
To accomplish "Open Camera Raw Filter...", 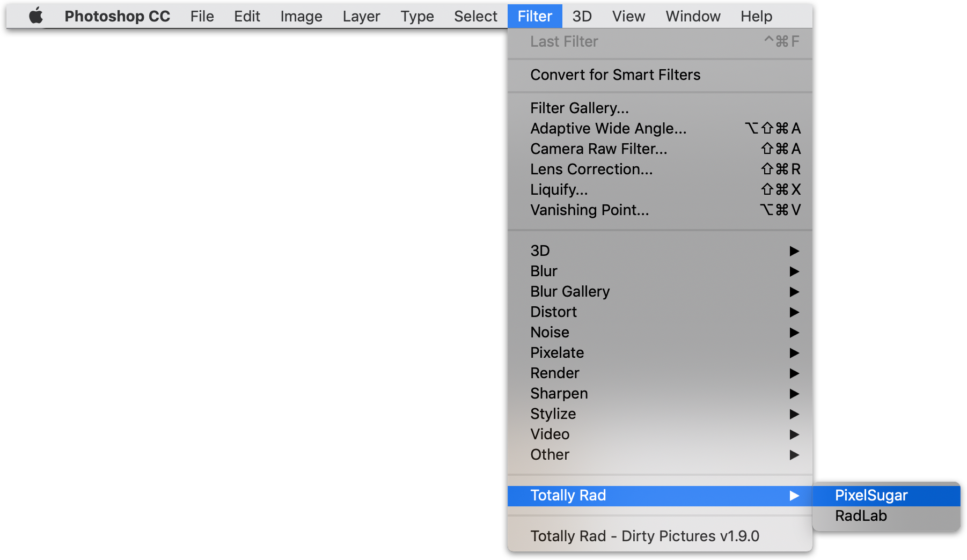I will (x=660, y=149).
